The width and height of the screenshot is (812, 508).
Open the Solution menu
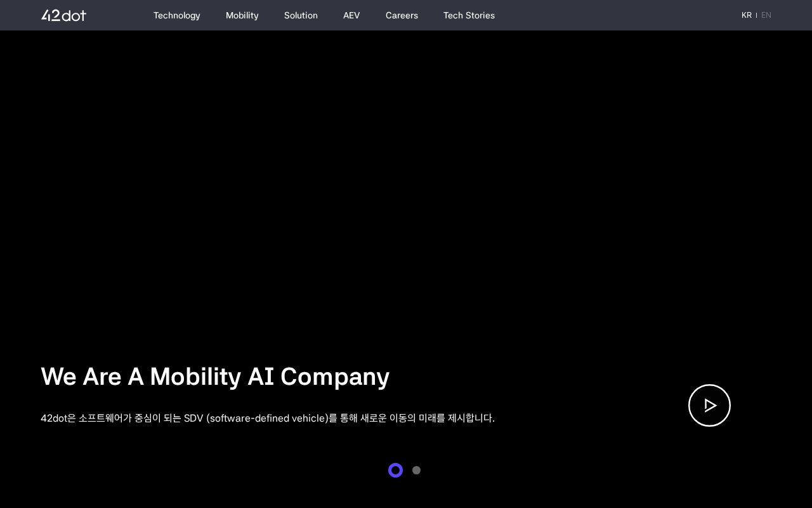301,15
